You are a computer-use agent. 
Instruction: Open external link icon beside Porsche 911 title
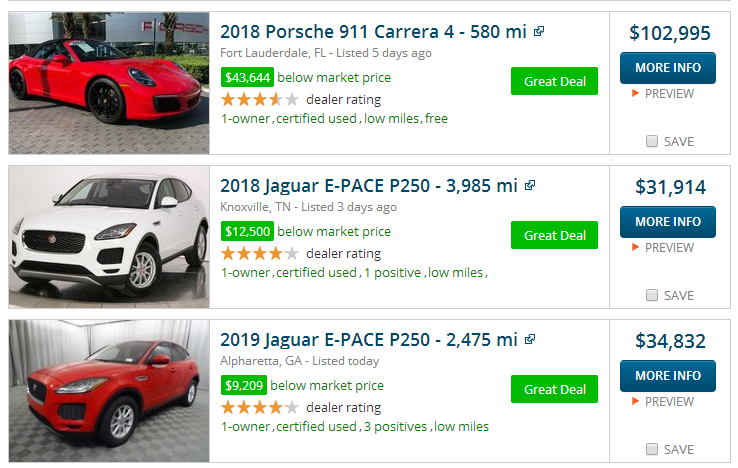coord(539,32)
